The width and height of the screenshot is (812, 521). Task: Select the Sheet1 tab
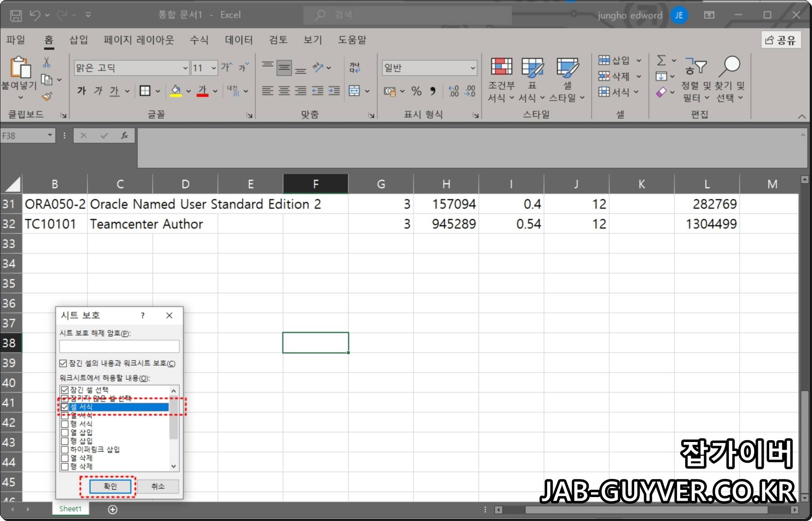click(70, 509)
